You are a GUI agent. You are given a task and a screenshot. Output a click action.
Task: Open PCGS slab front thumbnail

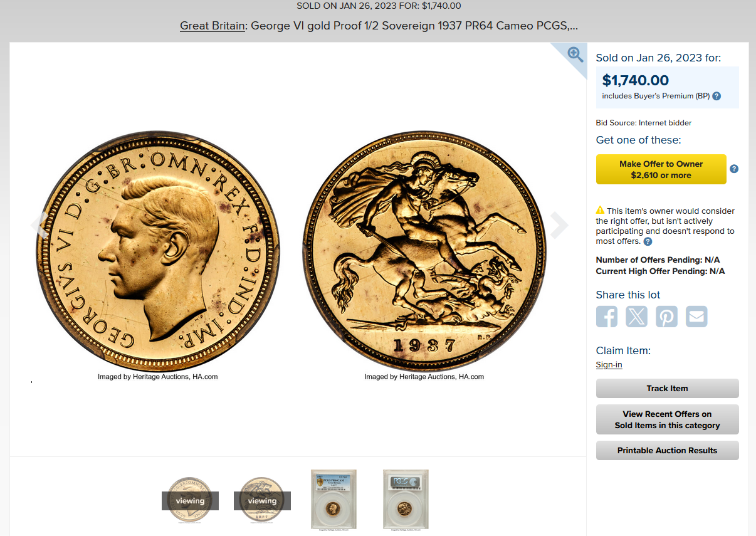334,500
